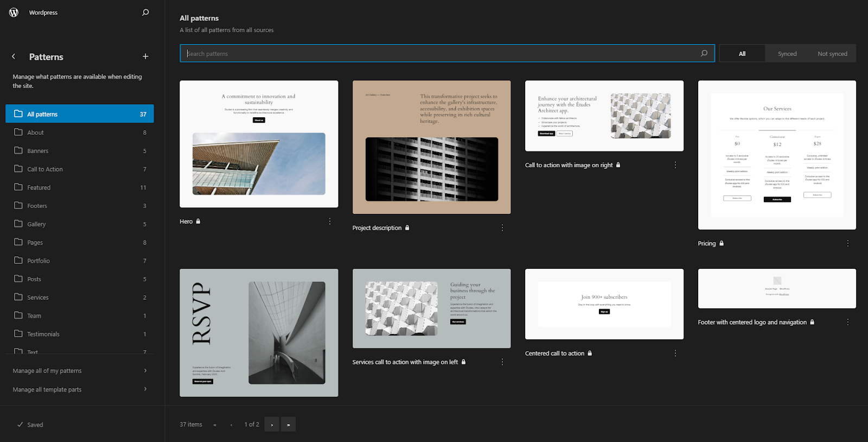Image resolution: width=868 pixels, height=442 pixels.
Task: Open the Hero pattern thumbnail
Action: pos(259,144)
